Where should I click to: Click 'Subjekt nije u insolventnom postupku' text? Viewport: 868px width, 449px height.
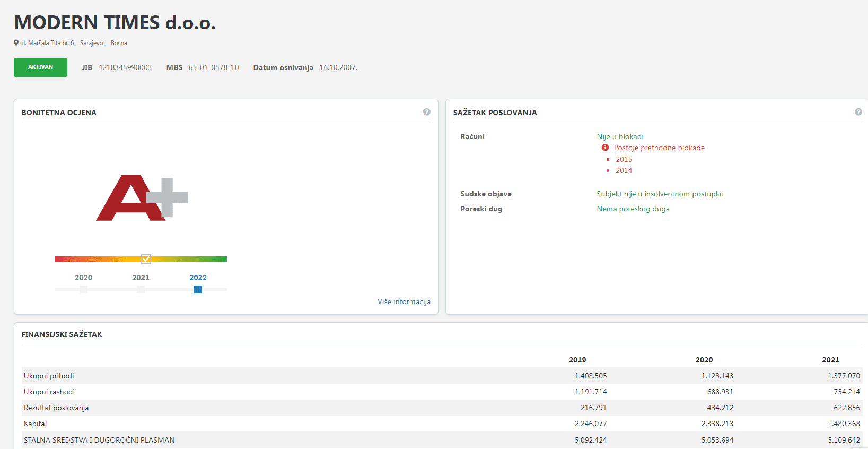tap(660, 194)
